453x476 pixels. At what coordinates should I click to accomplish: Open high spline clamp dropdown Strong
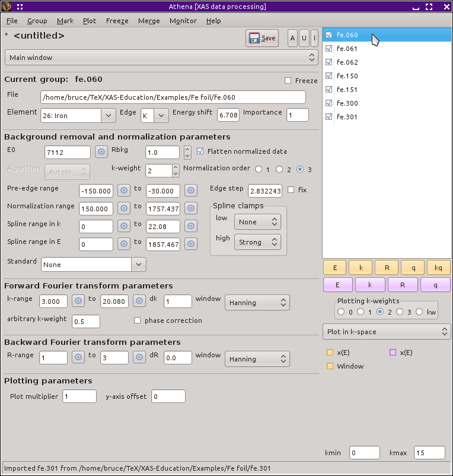coord(257,242)
